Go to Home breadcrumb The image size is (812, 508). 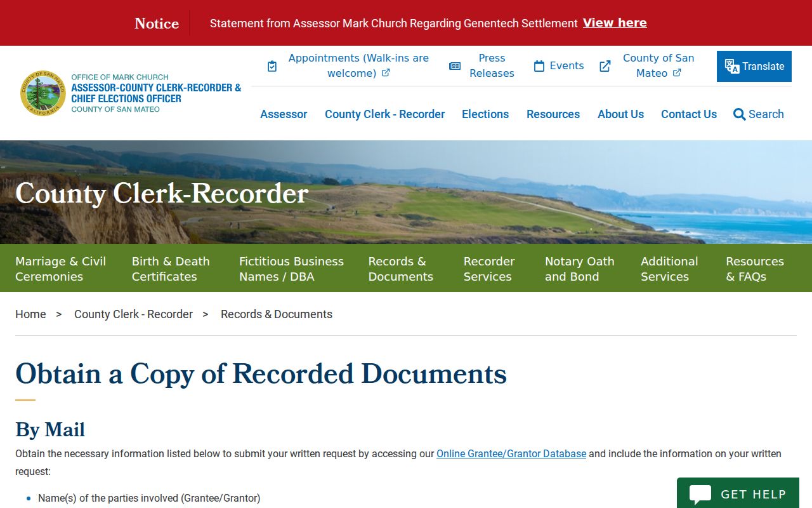tap(30, 314)
